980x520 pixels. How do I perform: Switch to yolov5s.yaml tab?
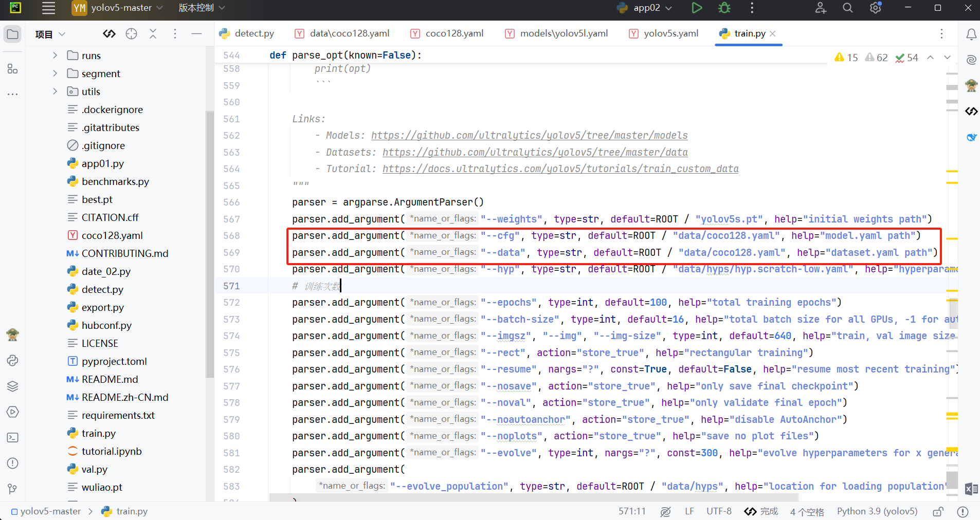coord(664,33)
